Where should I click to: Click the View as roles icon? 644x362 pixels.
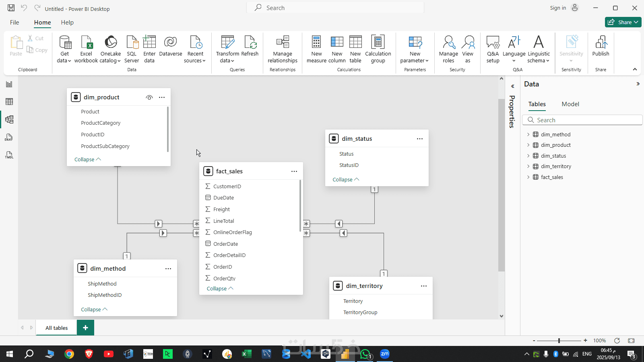point(468,42)
